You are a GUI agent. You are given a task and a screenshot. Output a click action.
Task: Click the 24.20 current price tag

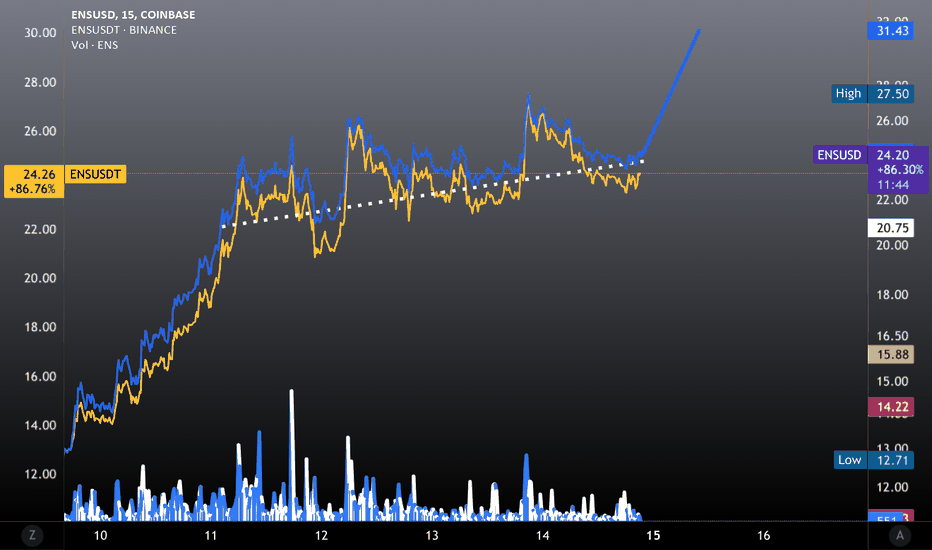click(x=893, y=155)
